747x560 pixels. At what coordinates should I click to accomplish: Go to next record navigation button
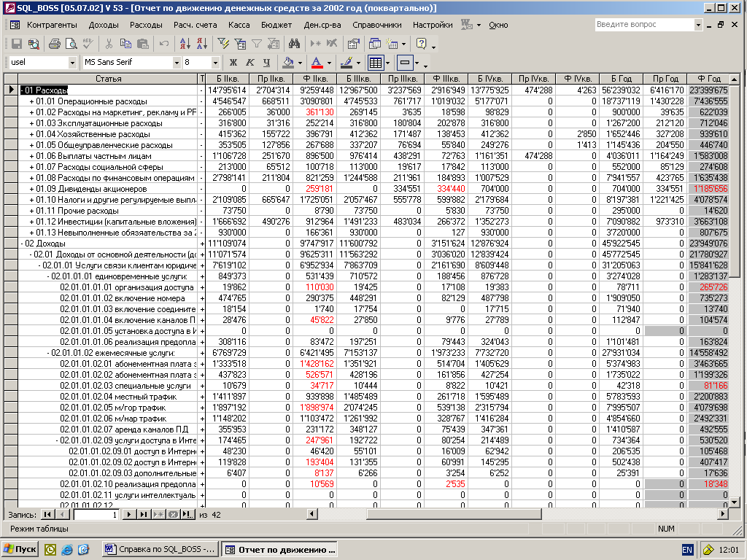tap(129, 514)
